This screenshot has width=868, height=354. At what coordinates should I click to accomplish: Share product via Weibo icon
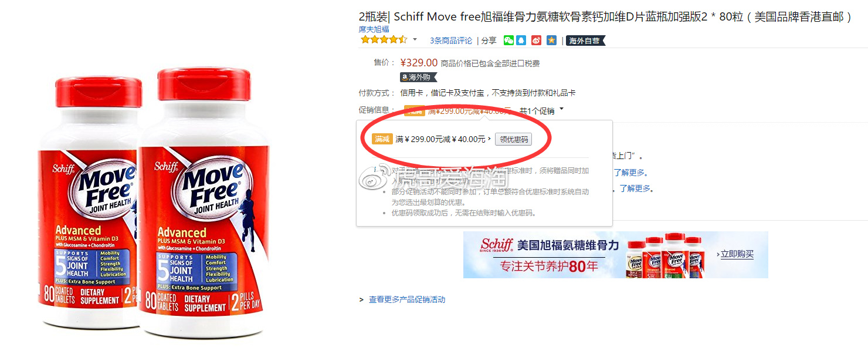536,41
